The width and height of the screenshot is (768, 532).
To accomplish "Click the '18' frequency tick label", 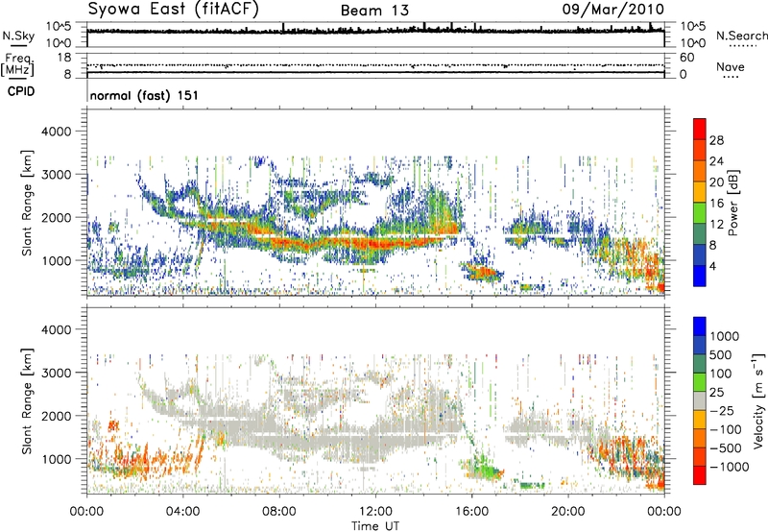I will click(64, 58).
